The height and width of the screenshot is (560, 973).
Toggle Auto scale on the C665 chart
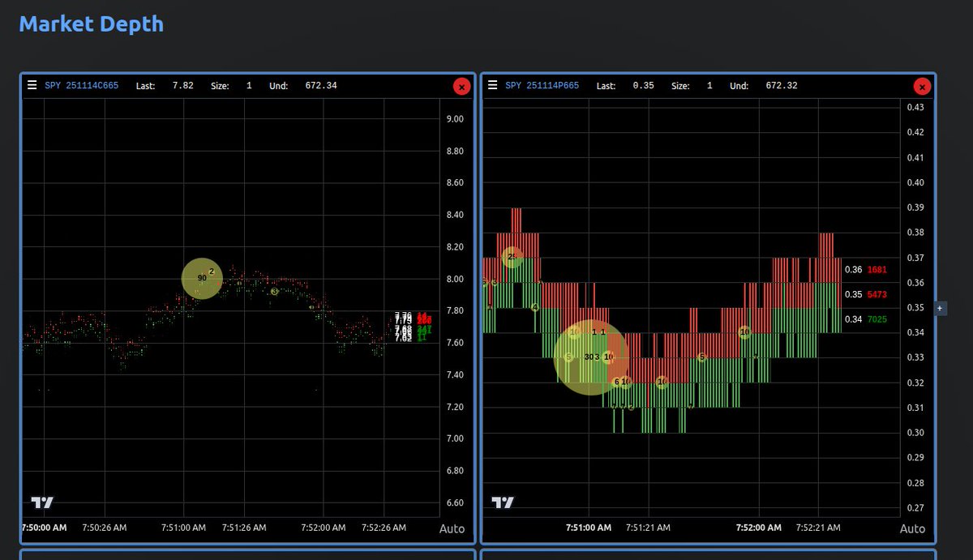pyautogui.click(x=452, y=528)
